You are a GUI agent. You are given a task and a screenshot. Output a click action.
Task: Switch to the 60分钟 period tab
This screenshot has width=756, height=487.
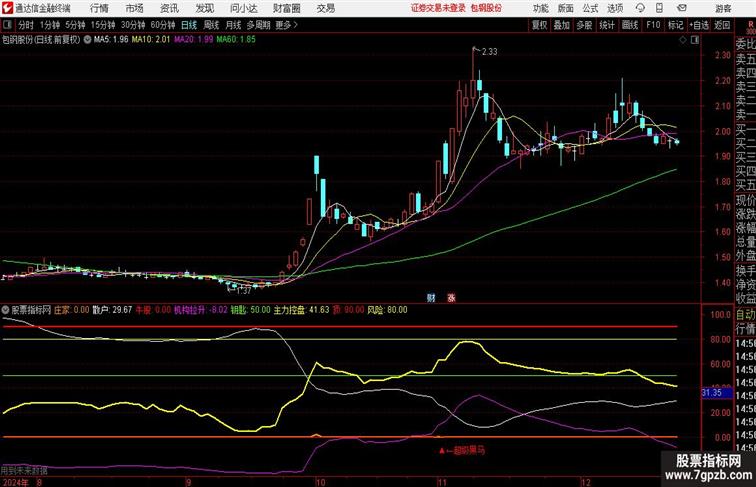tap(163, 25)
